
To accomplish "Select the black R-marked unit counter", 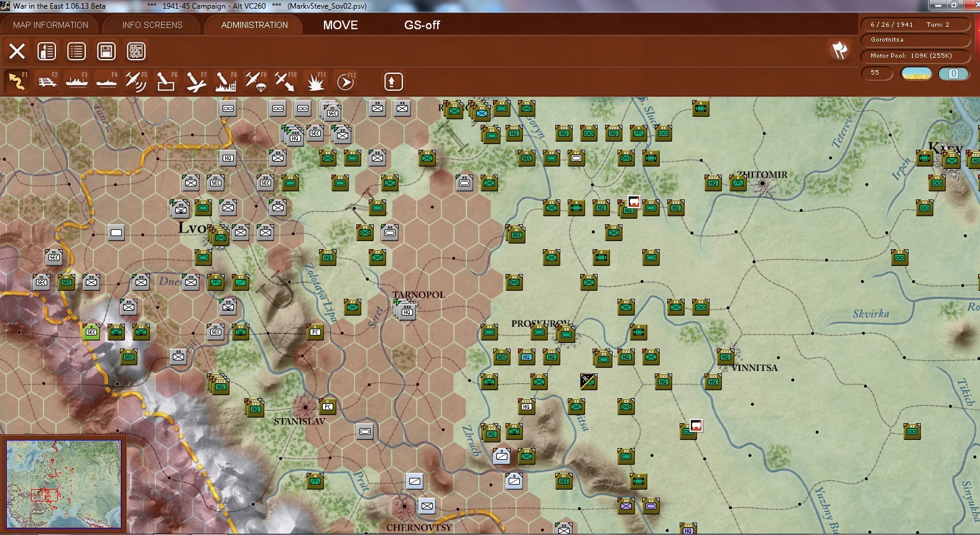I will pyautogui.click(x=588, y=381).
